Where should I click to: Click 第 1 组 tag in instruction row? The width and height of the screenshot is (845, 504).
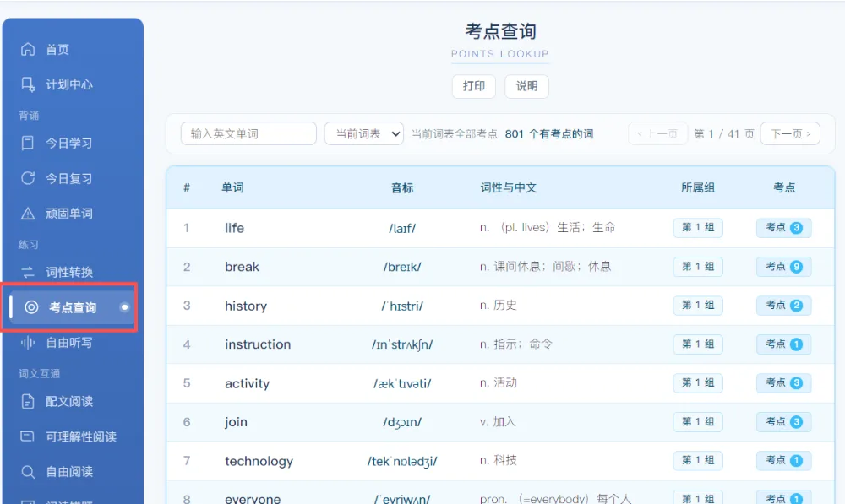point(698,344)
